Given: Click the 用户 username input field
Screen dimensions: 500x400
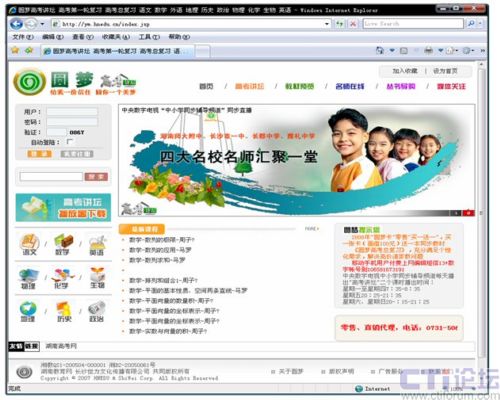Looking at the screenshot, I should point(72,111).
